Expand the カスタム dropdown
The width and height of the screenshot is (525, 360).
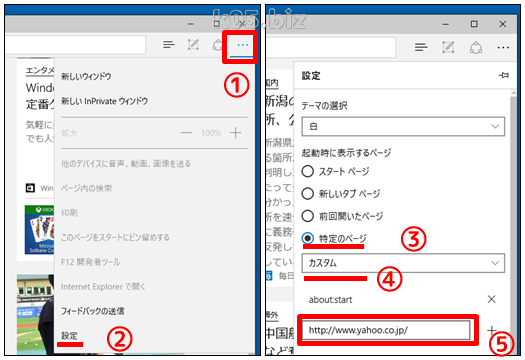(x=403, y=263)
